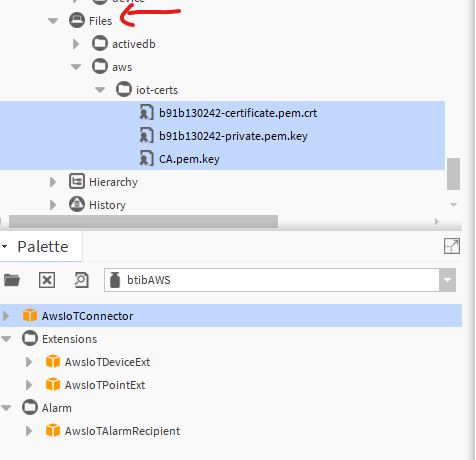Viewport: 476px width, 460px height.
Task: Click the AwsIoTAlarmRecipient component icon
Action: pyautogui.click(x=53, y=431)
